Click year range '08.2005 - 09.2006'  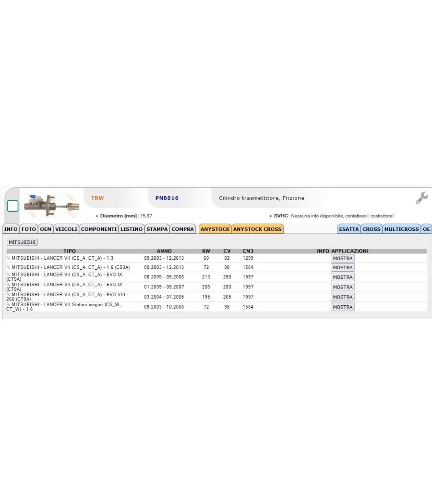[164, 277]
